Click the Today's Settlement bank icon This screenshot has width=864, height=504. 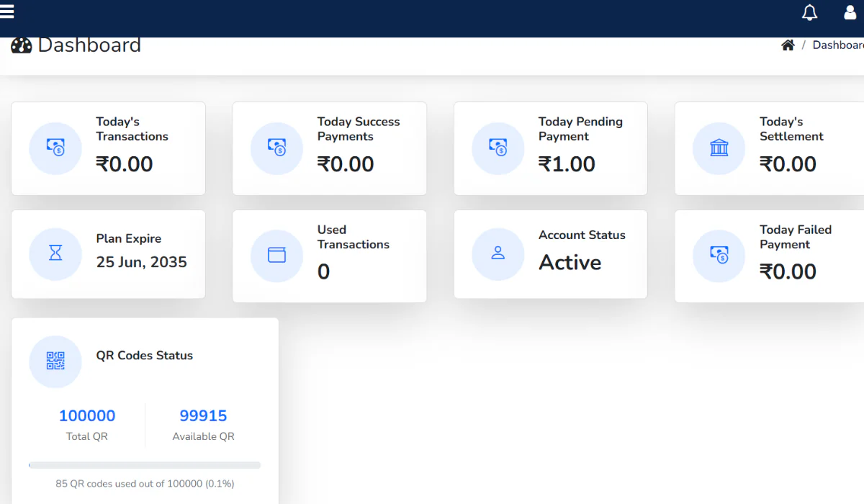click(x=719, y=148)
